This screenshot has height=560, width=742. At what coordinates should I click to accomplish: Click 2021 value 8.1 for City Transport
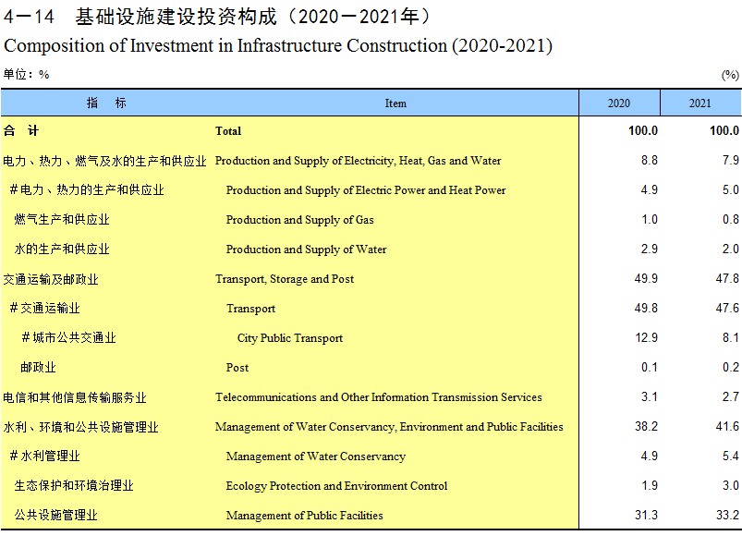tap(731, 337)
